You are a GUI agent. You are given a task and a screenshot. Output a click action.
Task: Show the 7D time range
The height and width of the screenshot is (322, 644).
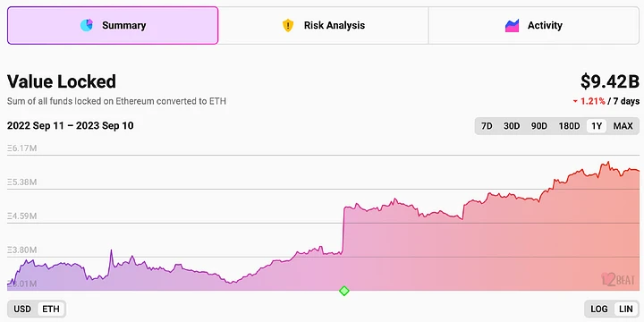tap(487, 126)
